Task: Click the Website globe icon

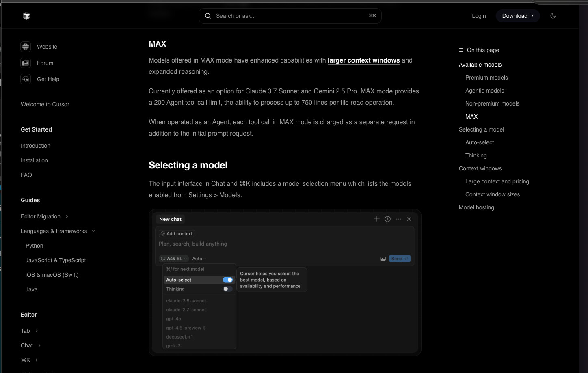Action: point(26,47)
